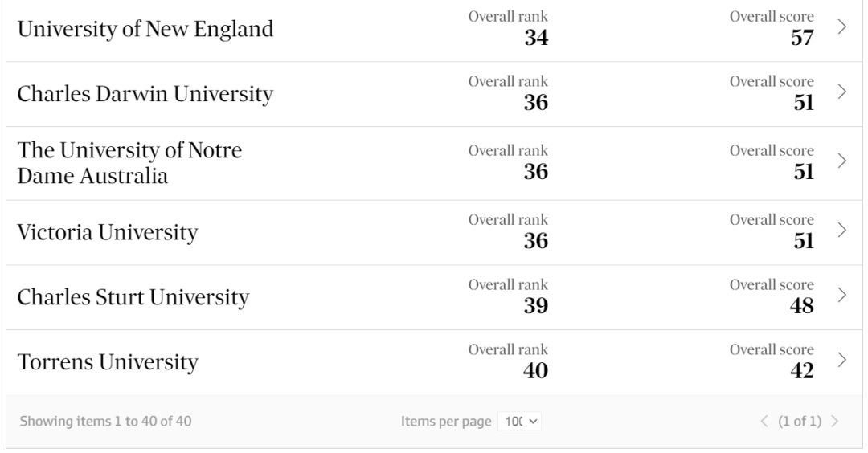Click the "(1 of 1)" page indicator
868x453 pixels.
coord(801,421)
